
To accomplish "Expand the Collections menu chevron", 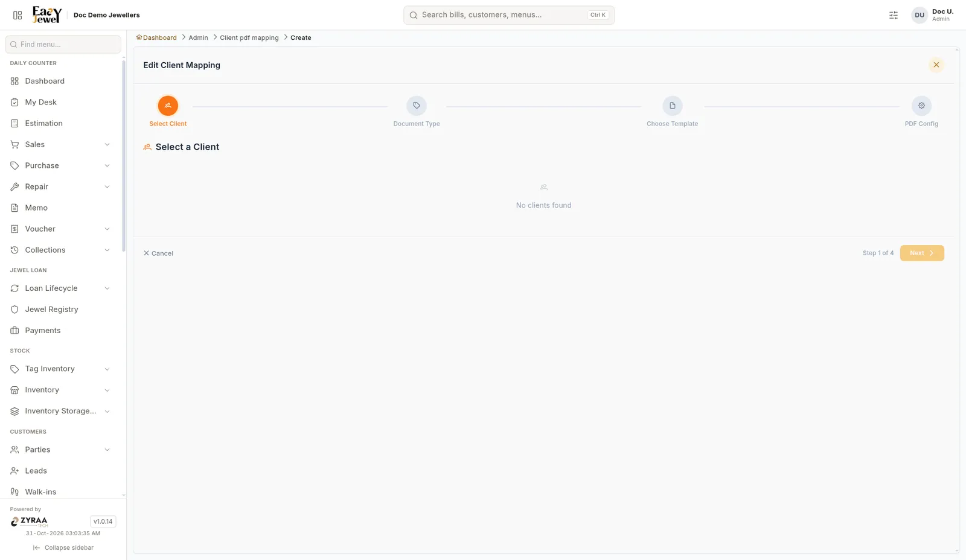I will pyautogui.click(x=107, y=250).
